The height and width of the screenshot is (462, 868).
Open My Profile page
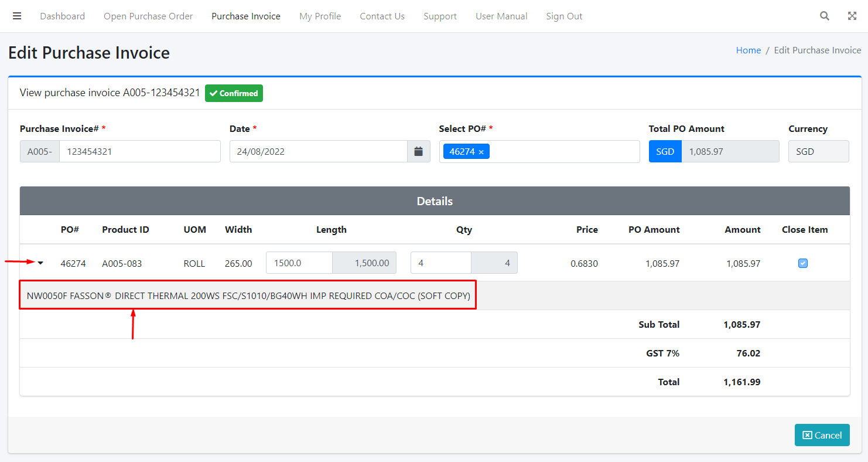[x=320, y=16]
